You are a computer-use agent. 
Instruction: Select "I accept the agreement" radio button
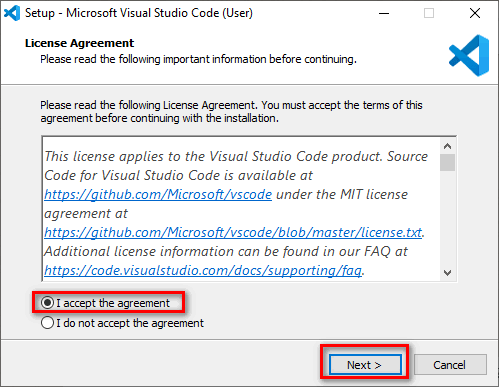pos(47,303)
